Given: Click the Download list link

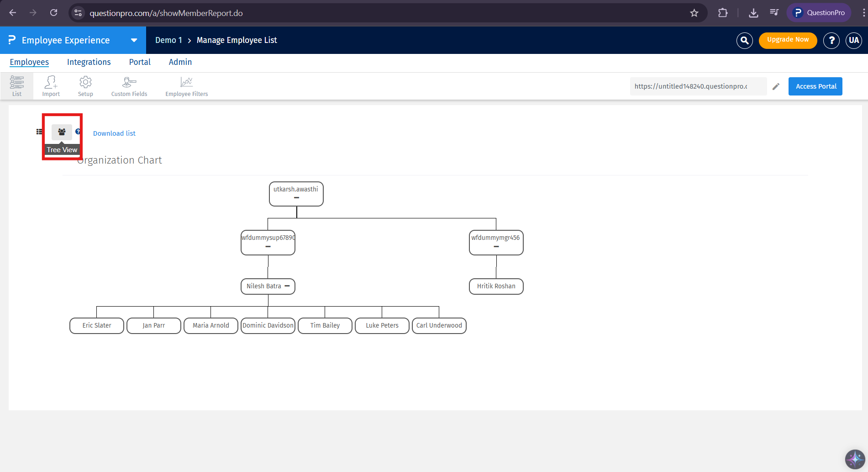Looking at the screenshot, I should click(114, 133).
